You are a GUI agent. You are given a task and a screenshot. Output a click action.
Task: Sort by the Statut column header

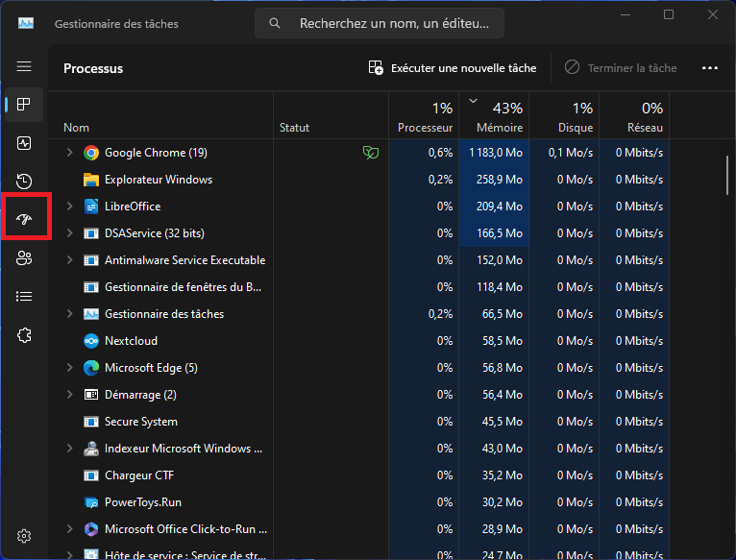click(331, 116)
